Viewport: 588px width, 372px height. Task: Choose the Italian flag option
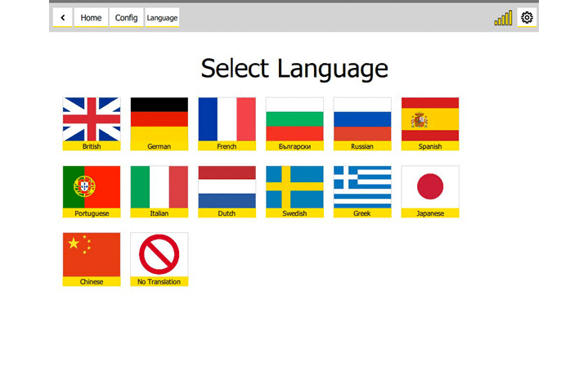click(x=159, y=191)
